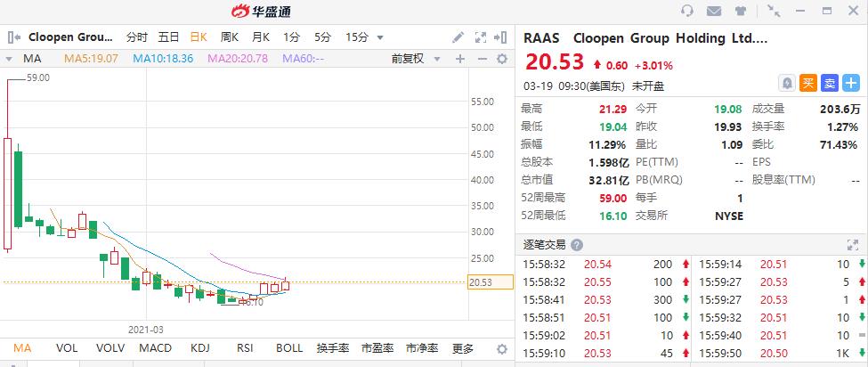Zoom out the chart with minus icon
This screenshot has height=367, width=868.
pyautogui.click(x=483, y=59)
